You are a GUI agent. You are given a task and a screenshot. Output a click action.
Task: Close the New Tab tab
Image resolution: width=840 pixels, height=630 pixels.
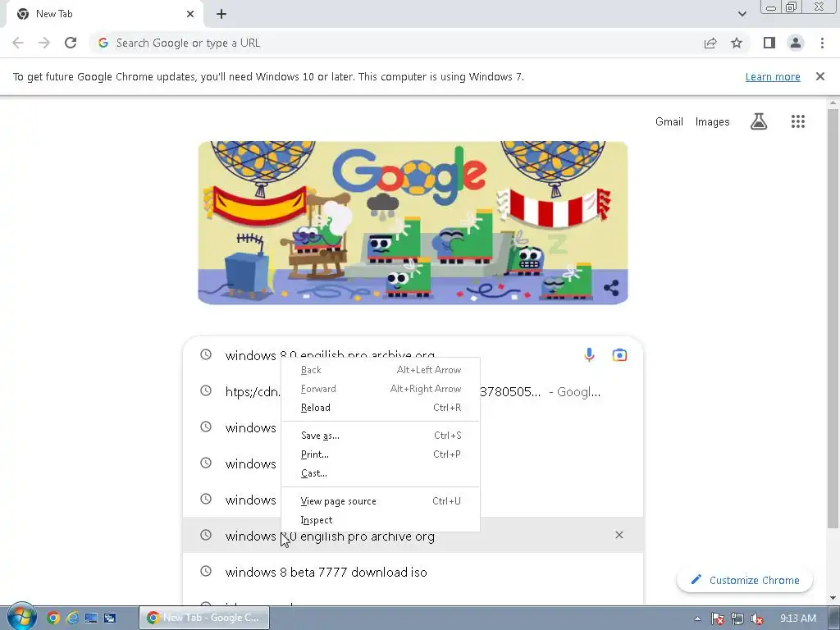coord(190,14)
